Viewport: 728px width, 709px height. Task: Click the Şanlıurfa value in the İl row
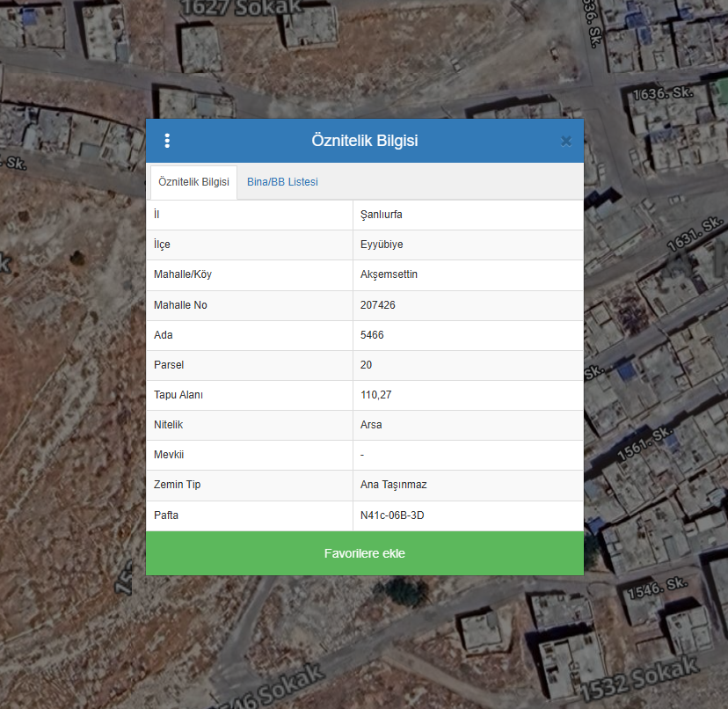tap(381, 215)
